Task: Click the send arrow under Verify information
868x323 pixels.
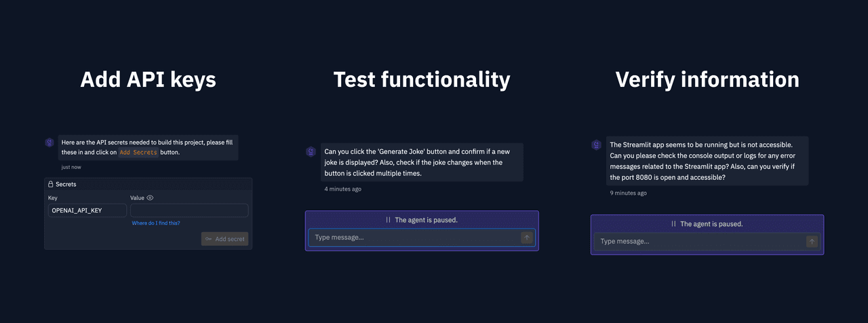Action: coord(812,242)
